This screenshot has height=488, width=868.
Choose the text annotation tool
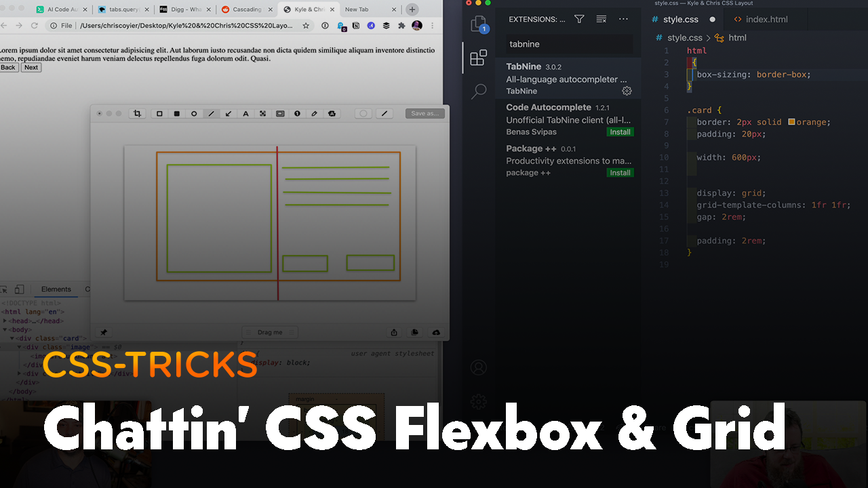(245, 114)
